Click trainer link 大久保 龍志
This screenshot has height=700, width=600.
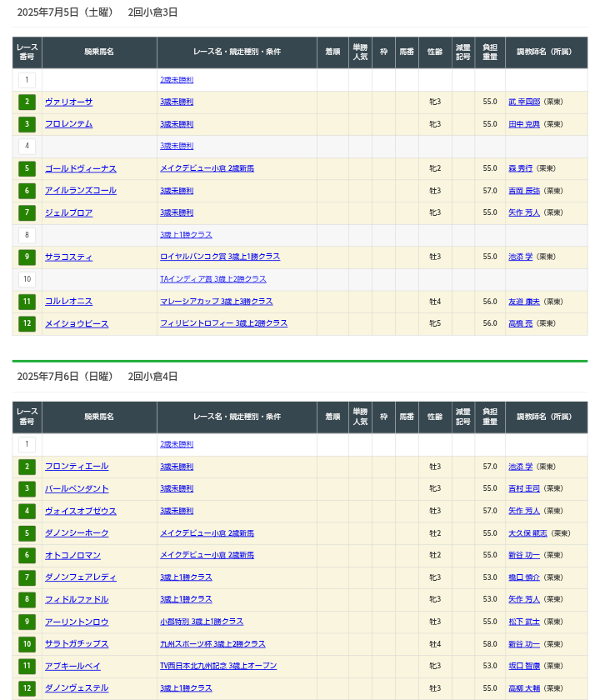point(527,533)
